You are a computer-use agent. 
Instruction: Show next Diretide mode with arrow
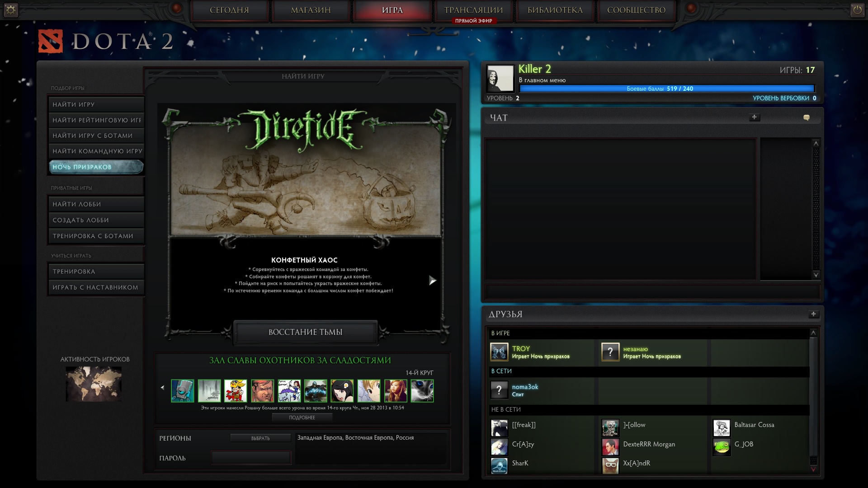pos(432,281)
